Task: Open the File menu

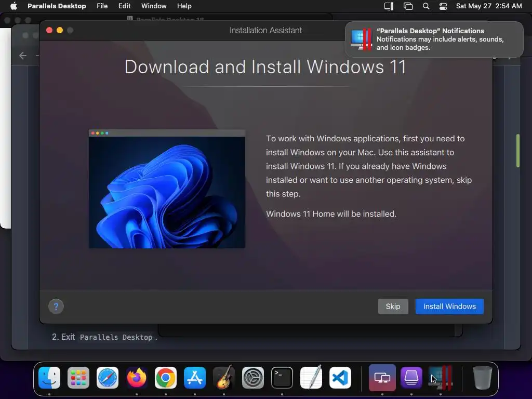Action: 102,6
